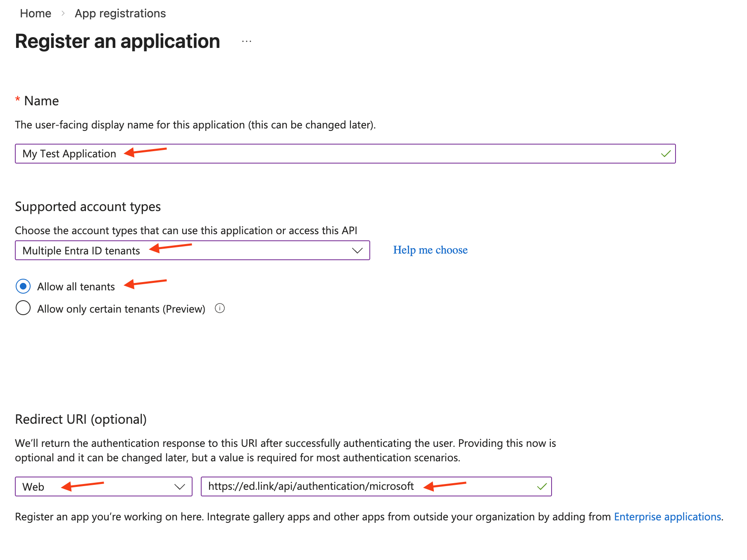Image resolution: width=747 pixels, height=560 pixels.
Task: Click the radio circle next to Allow all tenants
Action: click(x=23, y=286)
